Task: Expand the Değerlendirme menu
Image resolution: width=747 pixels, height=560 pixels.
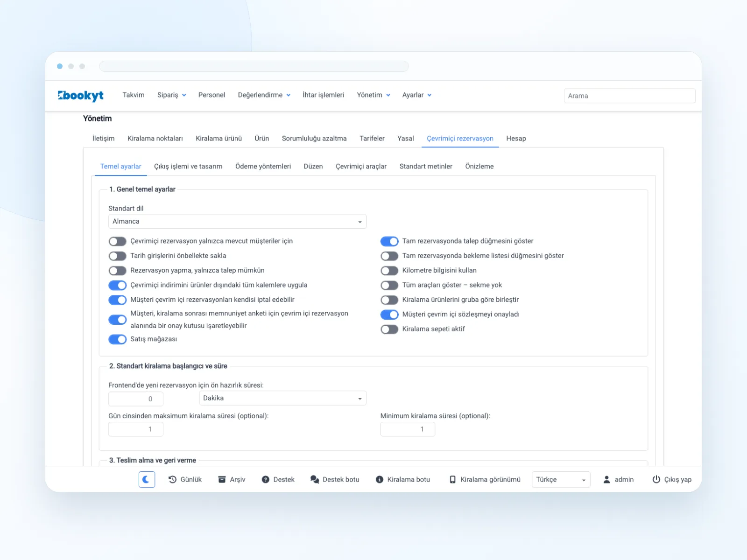Action: click(x=264, y=95)
